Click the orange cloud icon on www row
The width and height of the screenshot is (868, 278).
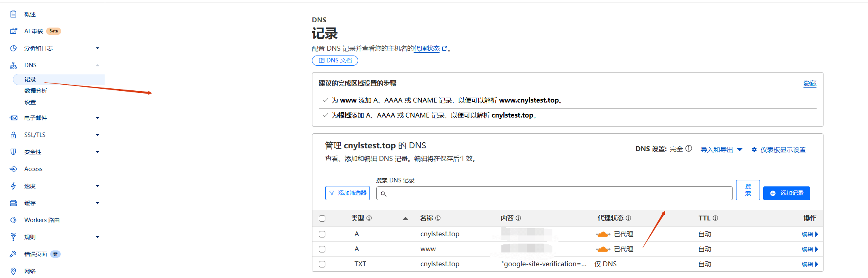point(603,249)
